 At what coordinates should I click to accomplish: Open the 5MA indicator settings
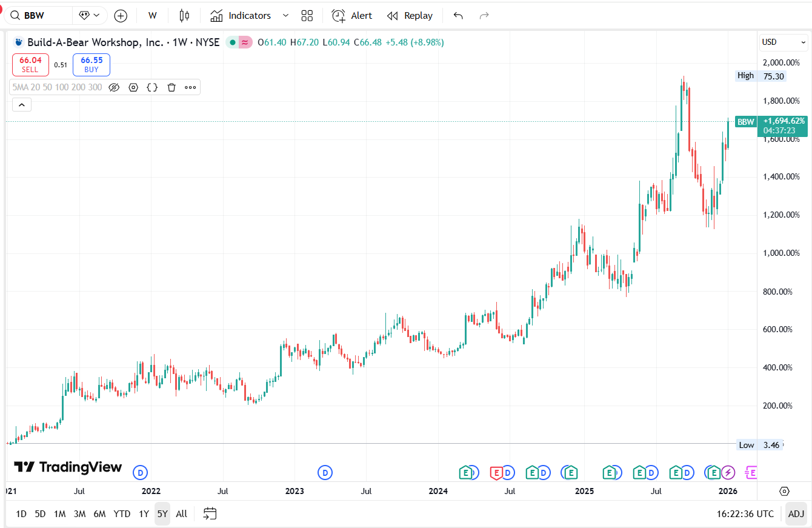[133, 87]
